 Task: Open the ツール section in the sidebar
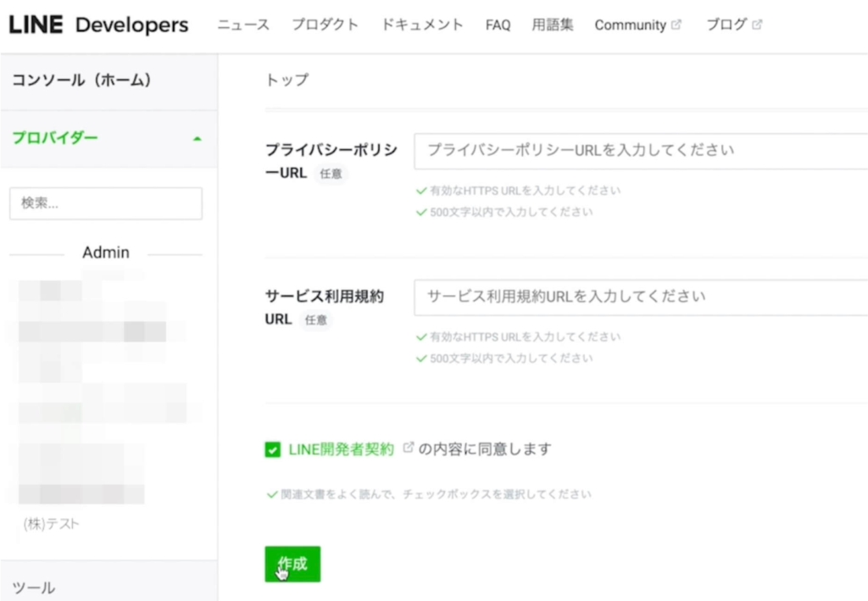34,587
